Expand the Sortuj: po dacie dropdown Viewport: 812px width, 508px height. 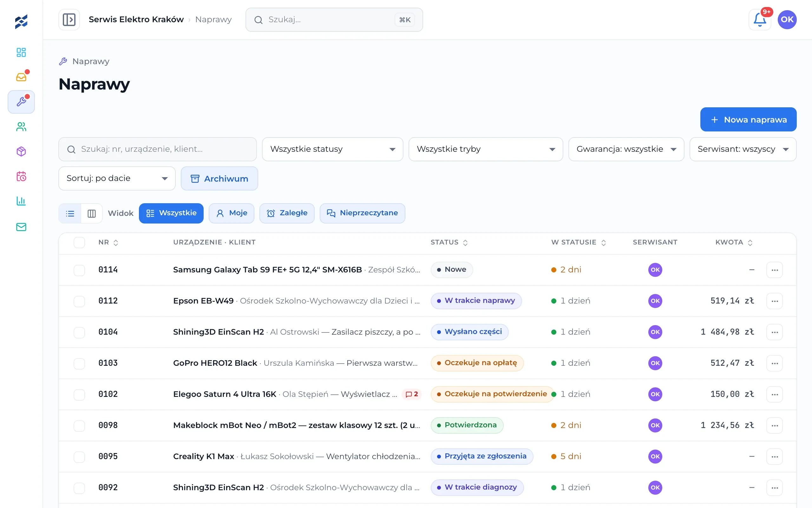point(117,178)
